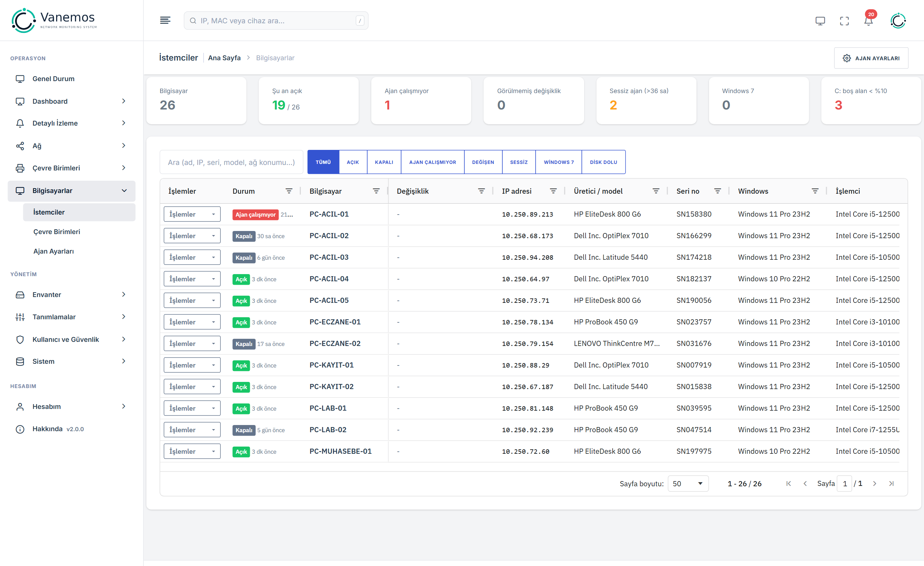Open the İşlemler dropdown for PC-ACIL-01

(192, 214)
